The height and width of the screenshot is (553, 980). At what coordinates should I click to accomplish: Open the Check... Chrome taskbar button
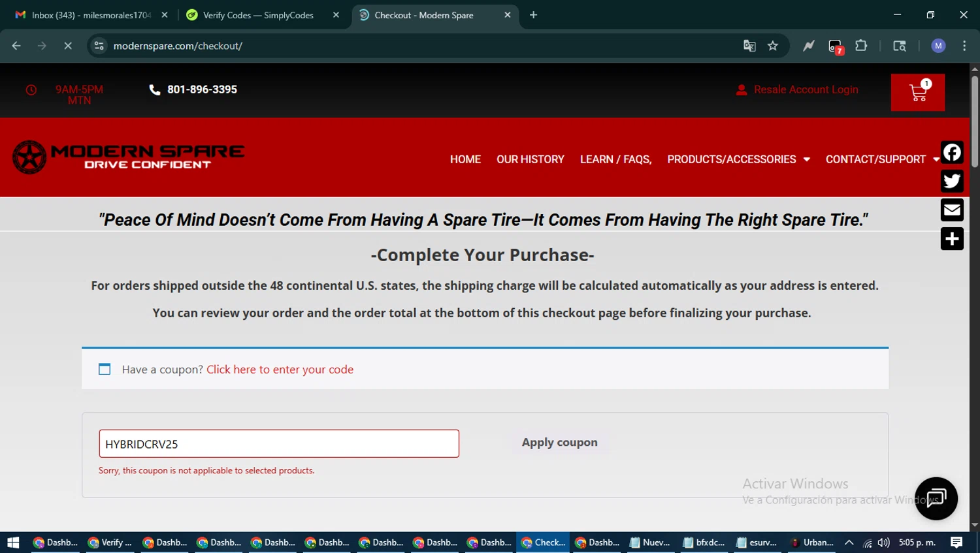click(543, 543)
